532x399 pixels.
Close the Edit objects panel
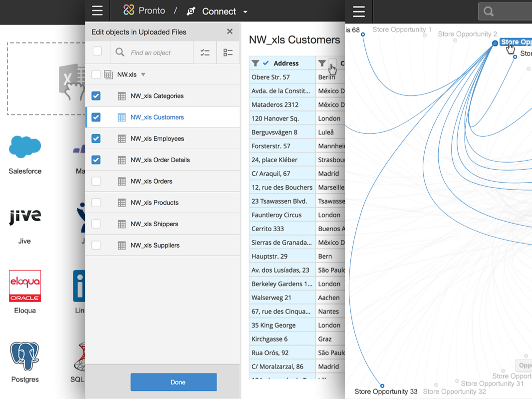pyautogui.click(x=230, y=31)
